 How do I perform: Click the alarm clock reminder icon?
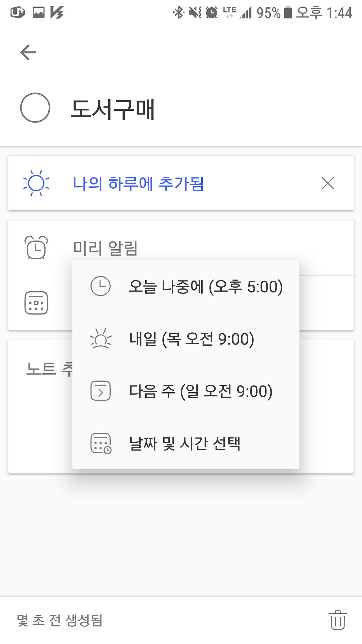(x=36, y=248)
